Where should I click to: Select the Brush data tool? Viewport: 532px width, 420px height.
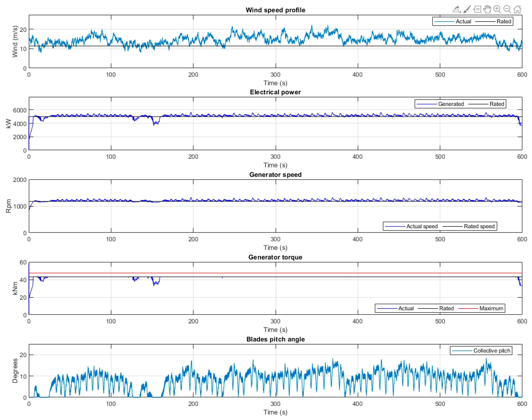[467, 9]
